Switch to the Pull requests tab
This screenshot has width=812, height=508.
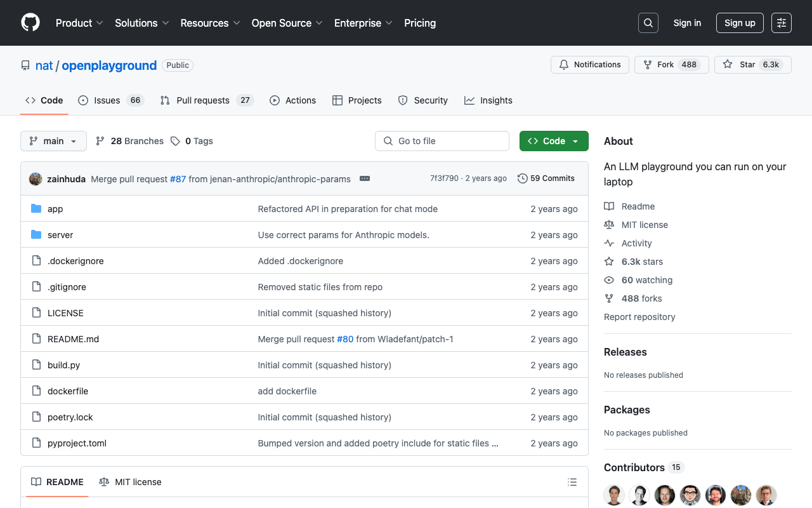coord(207,100)
